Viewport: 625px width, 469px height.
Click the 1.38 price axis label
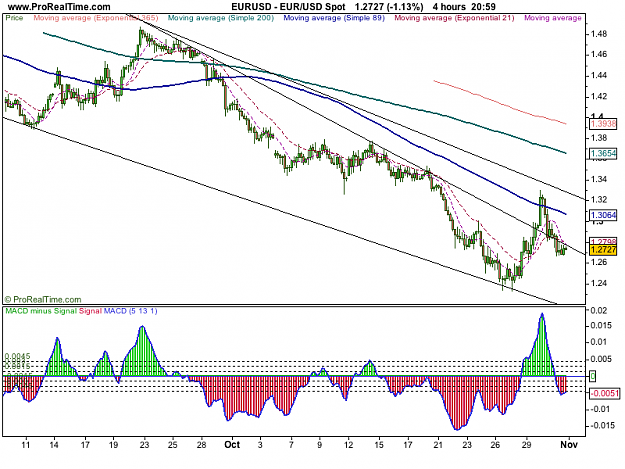599,138
